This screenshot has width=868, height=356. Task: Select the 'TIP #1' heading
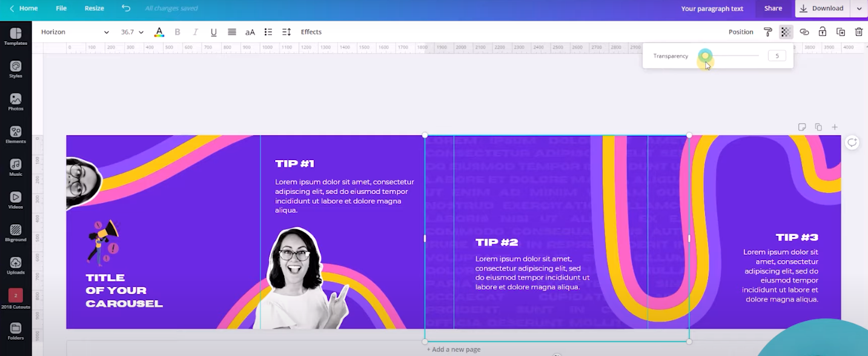[x=294, y=164]
